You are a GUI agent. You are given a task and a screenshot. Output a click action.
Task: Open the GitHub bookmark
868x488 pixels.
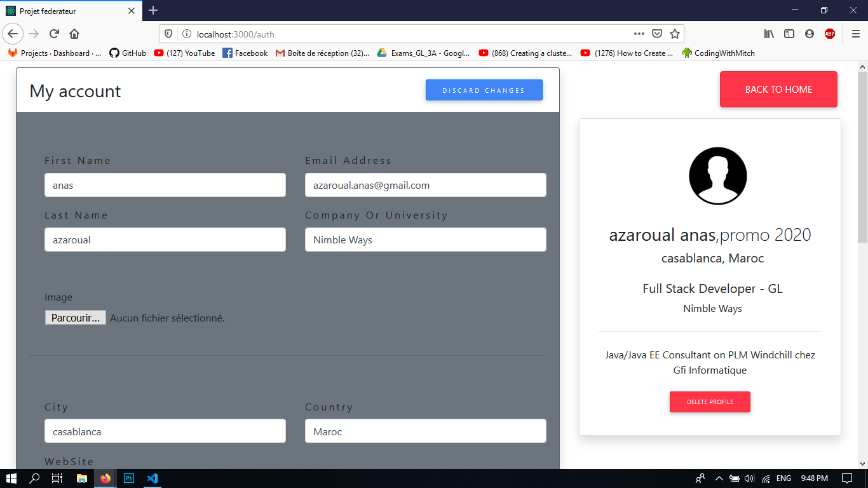click(x=128, y=53)
